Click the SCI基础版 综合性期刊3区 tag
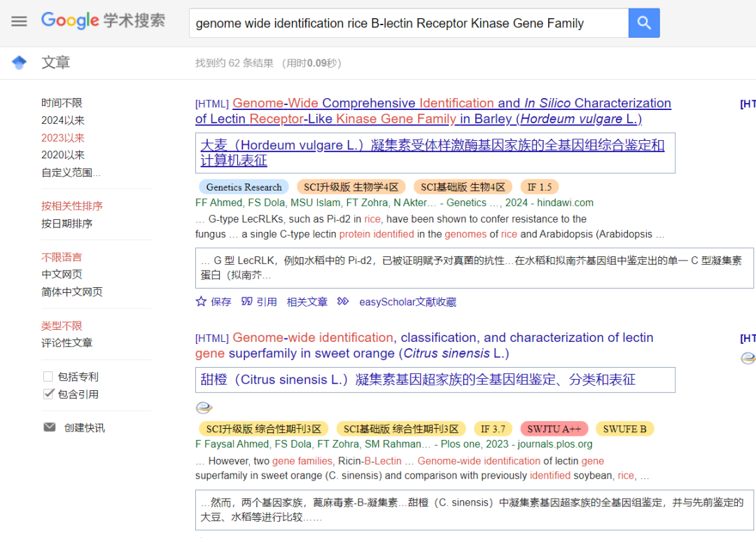 click(401, 429)
